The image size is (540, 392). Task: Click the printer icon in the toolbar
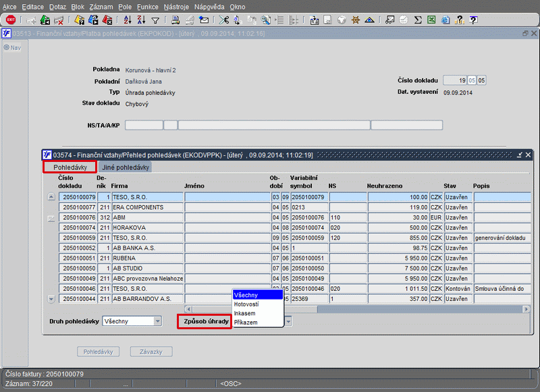tap(175, 20)
